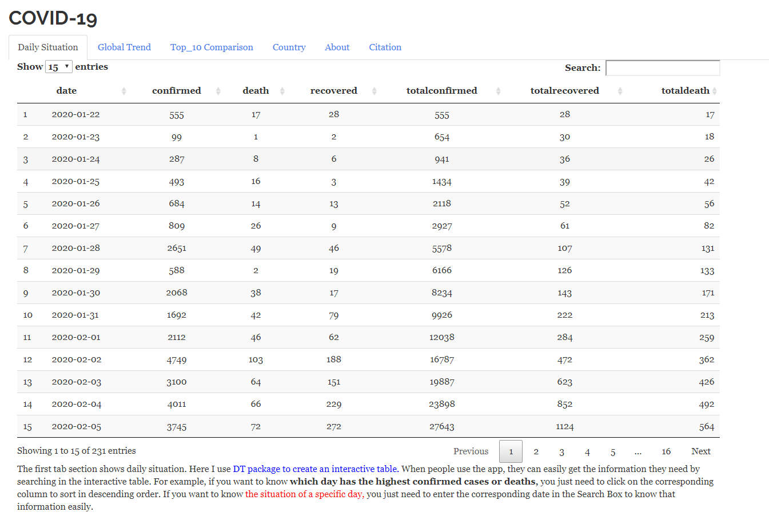Screen dimensions: 769x532
Task: Click the table Search input box
Action: coord(663,68)
